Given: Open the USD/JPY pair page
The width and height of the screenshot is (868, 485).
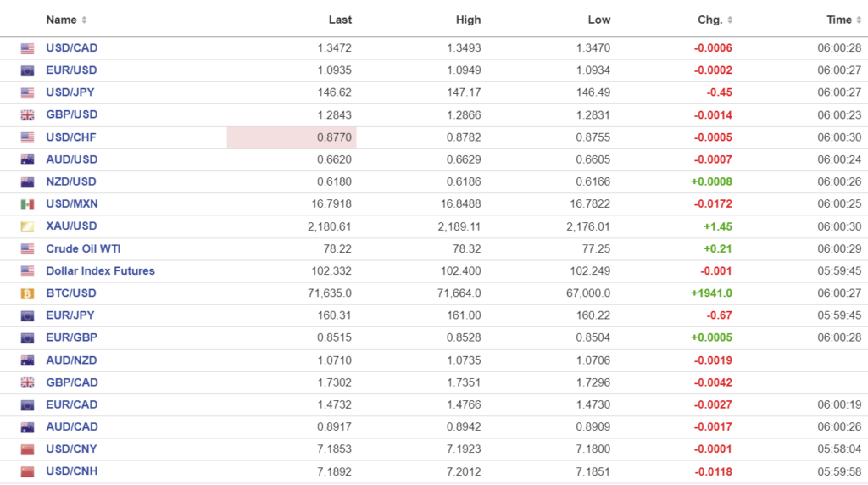Looking at the screenshot, I should 71,92.
